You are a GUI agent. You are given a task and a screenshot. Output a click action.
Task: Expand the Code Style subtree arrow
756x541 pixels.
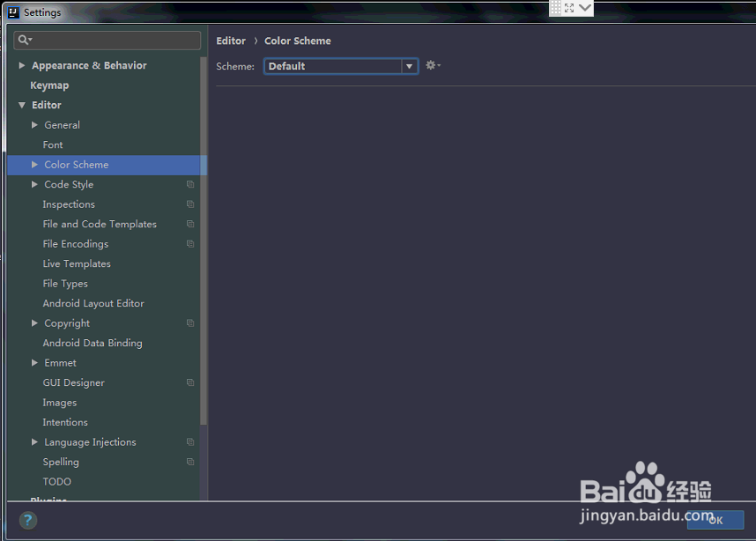pyautogui.click(x=34, y=184)
